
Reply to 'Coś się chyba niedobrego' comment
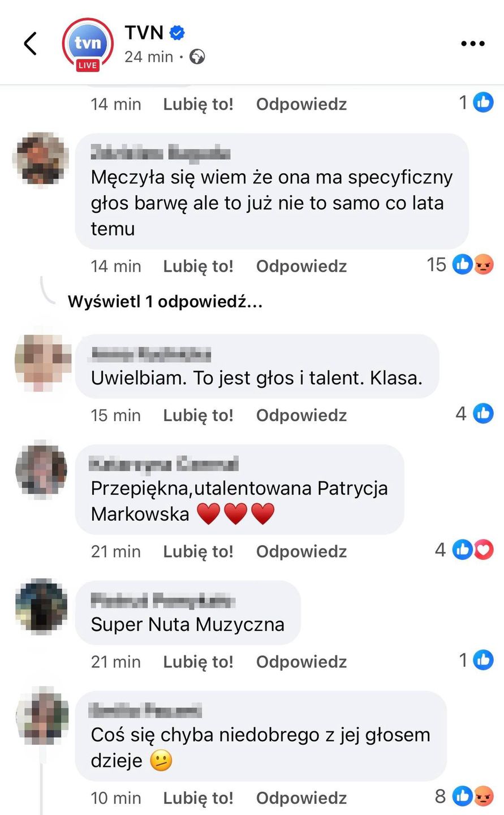tap(301, 798)
